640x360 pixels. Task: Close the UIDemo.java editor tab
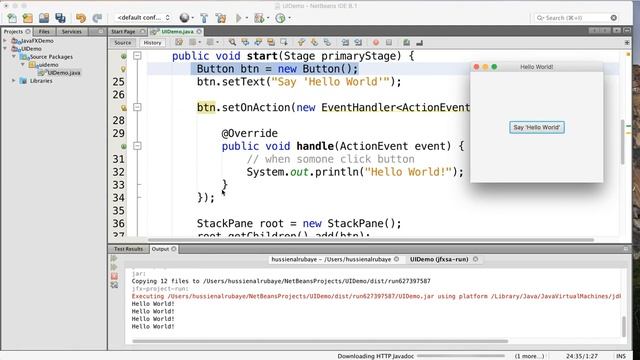199,31
